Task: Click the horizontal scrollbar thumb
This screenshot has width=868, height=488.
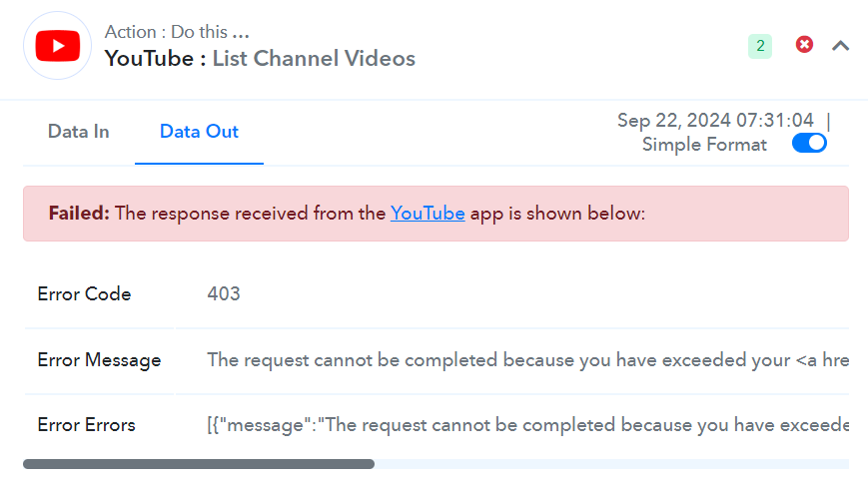Action: point(199,464)
